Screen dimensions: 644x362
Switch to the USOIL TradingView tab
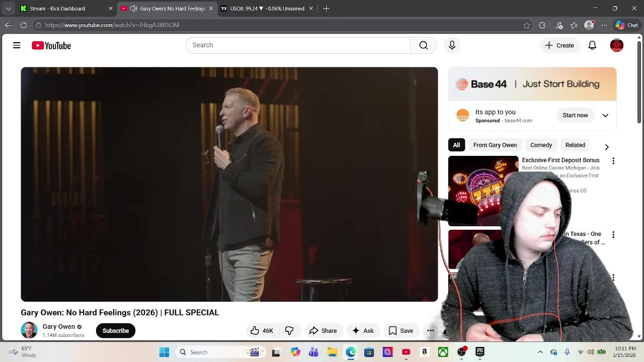pos(267,9)
